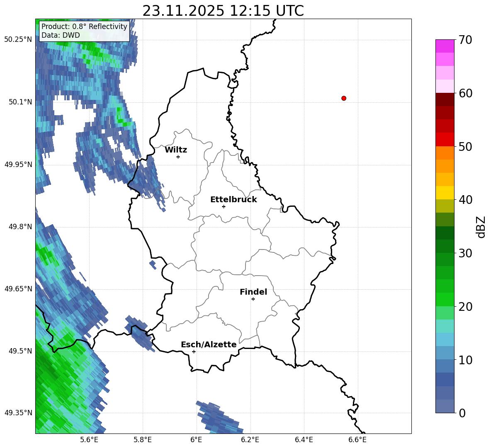Click the 40 value on colorbar
This screenshot has width=491, height=448.
(465, 200)
